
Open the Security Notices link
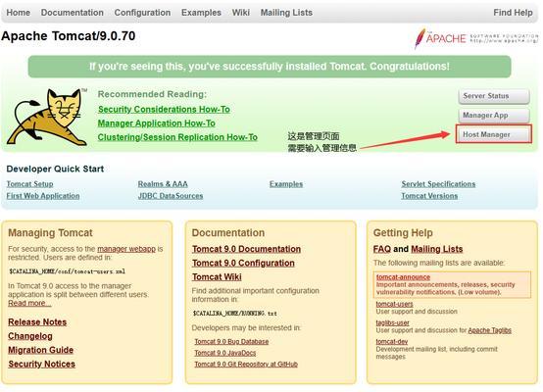tap(42, 364)
